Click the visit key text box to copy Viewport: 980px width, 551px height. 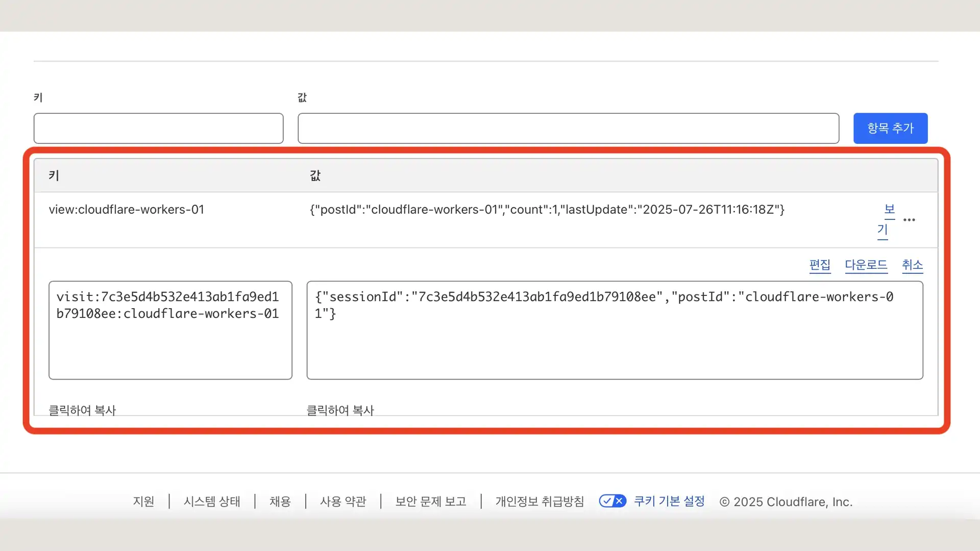(170, 330)
